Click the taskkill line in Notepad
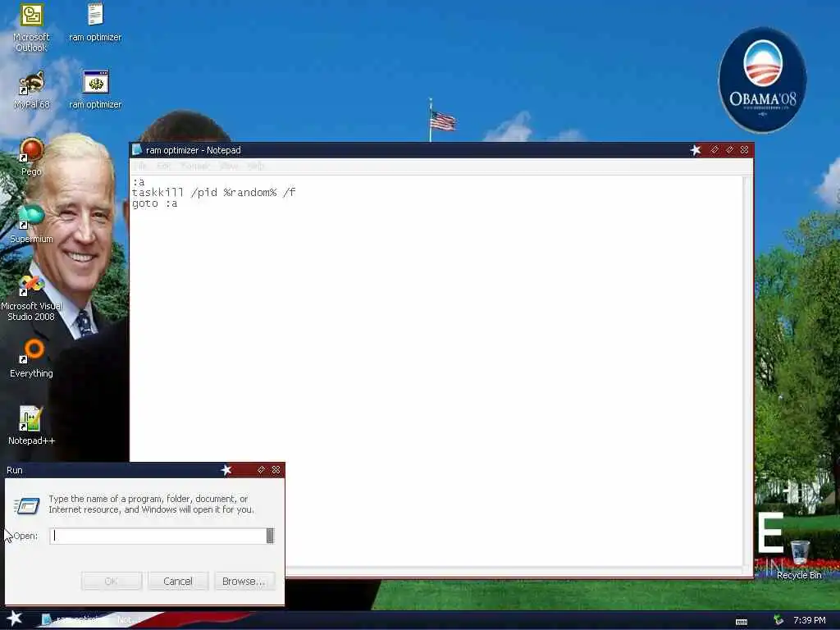 [214, 192]
